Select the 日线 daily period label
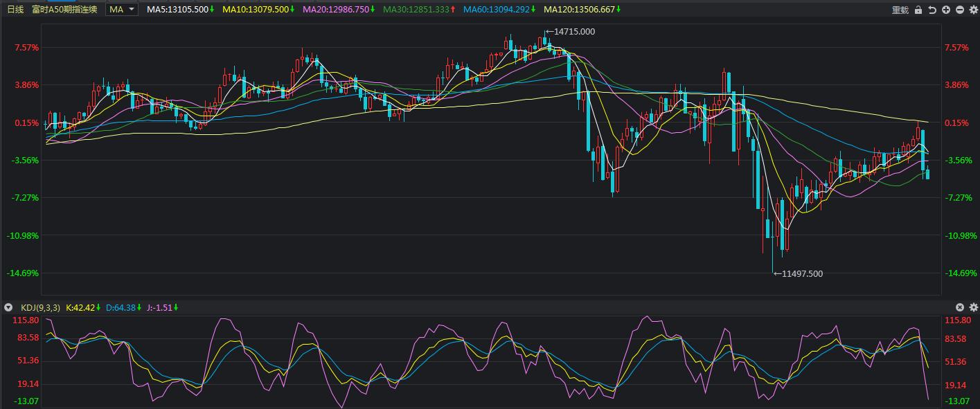The width and height of the screenshot is (980, 409). [x=15, y=10]
